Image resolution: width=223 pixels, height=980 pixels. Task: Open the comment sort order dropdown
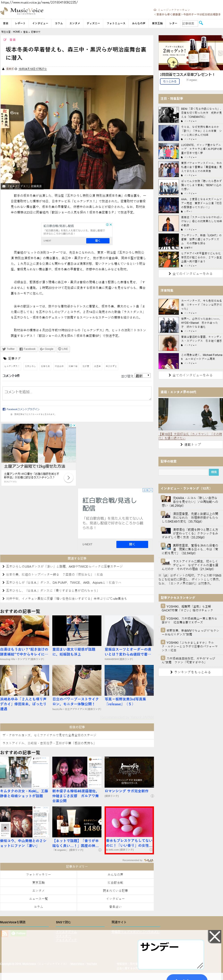tap(143, 376)
